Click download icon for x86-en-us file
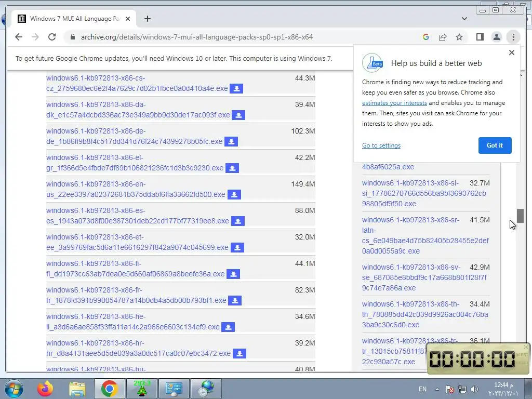 pyautogui.click(x=234, y=194)
